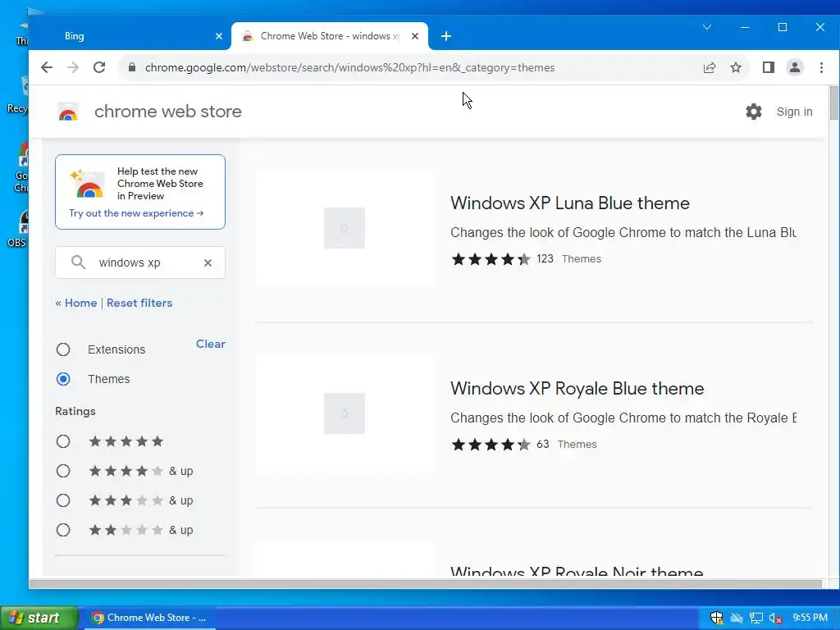
Task: Click the Luna Blue theme description text
Action: pos(623,232)
